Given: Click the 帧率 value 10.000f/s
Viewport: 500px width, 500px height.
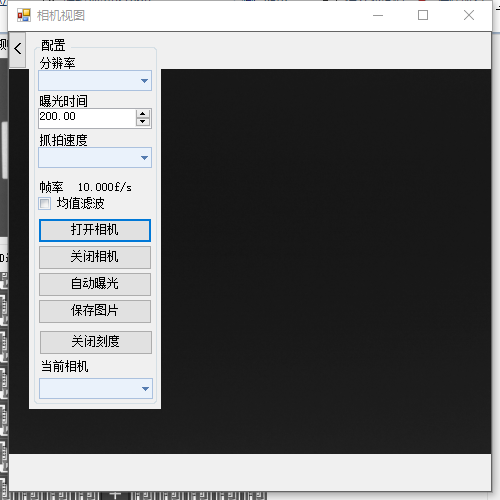Looking at the screenshot, I should (x=105, y=187).
